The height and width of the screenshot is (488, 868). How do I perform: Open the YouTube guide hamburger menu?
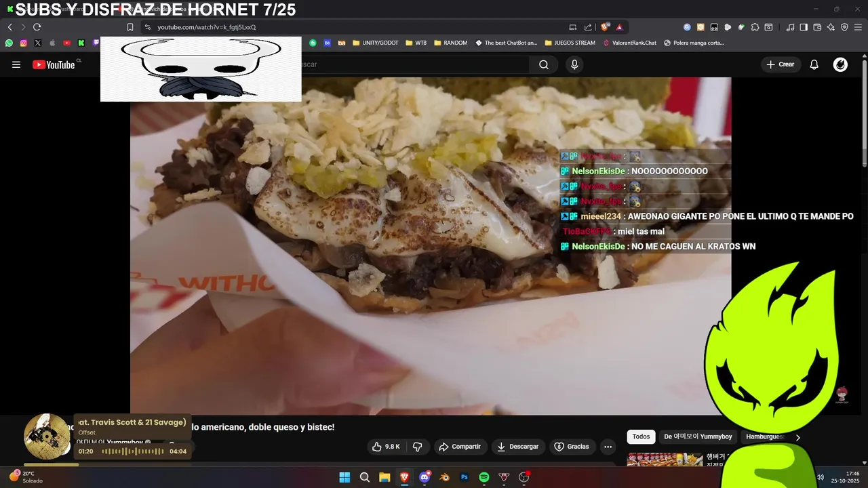16,64
